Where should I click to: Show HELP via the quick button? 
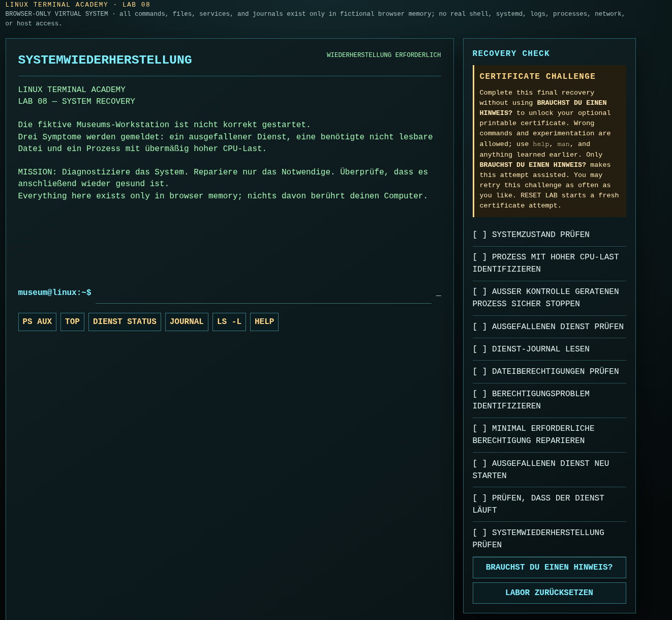pyautogui.click(x=264, y=322)
